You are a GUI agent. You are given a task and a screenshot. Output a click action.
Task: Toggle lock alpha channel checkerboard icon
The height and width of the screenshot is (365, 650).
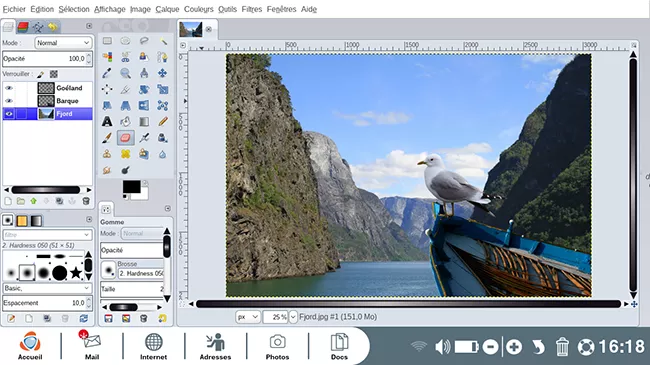click(x=53, y=74)
